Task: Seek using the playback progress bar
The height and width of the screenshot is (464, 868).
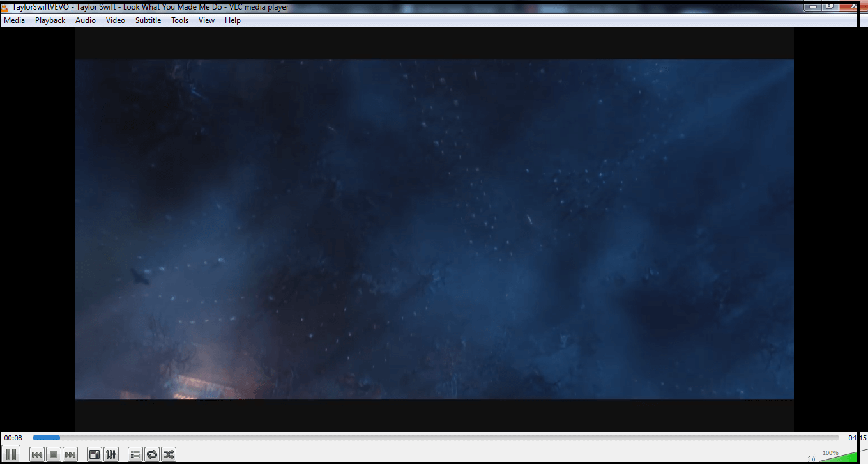Action: (x=436, y=438)
